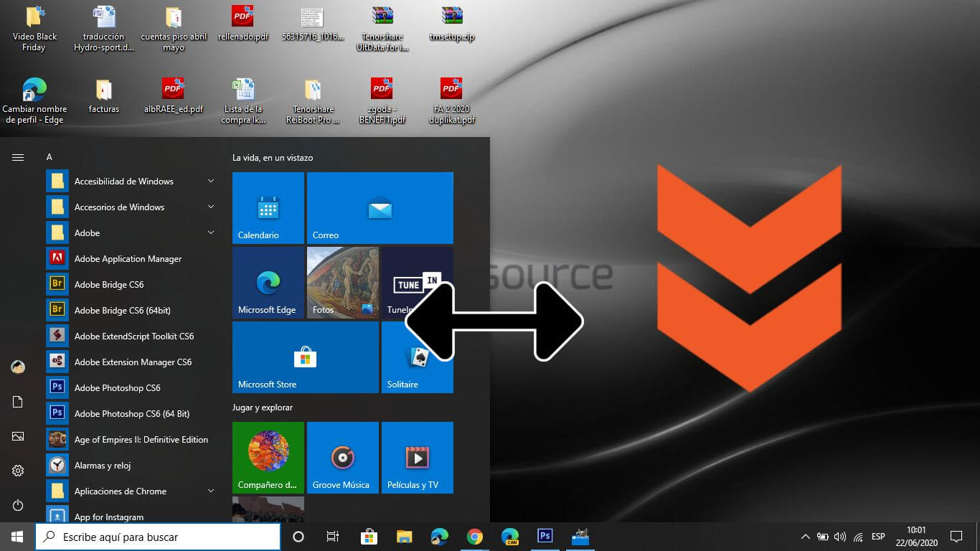Open Alarmas y reloj app
The image size is (980, 551).
tap(133, 466)
